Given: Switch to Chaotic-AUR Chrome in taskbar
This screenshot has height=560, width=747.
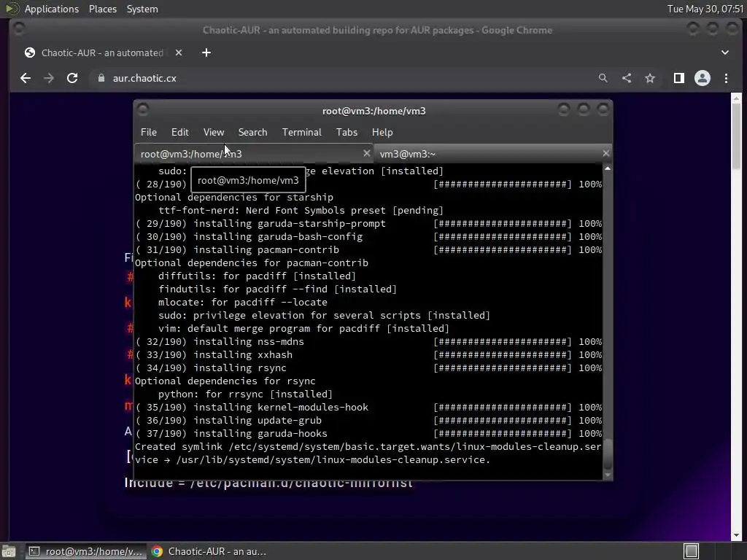Looking at the screenshot, I should (209, 551).
